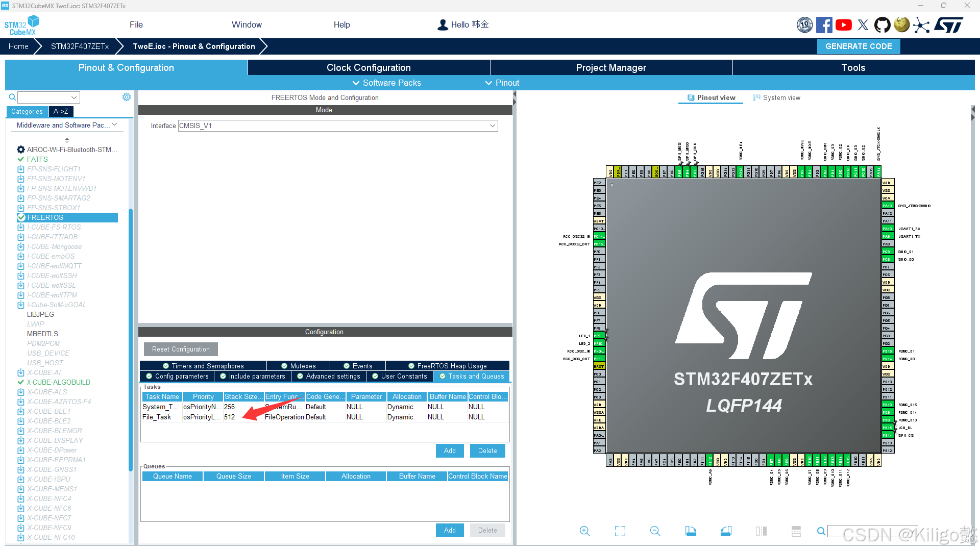Switch to the Clock Configuration tab
This screenshot has height=551, width=980.
[x=368, y=67]
